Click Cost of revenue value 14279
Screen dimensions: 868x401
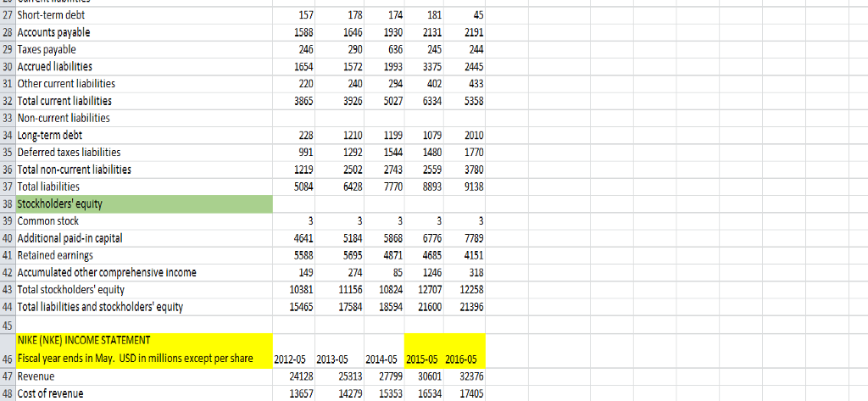click(339, 393)
